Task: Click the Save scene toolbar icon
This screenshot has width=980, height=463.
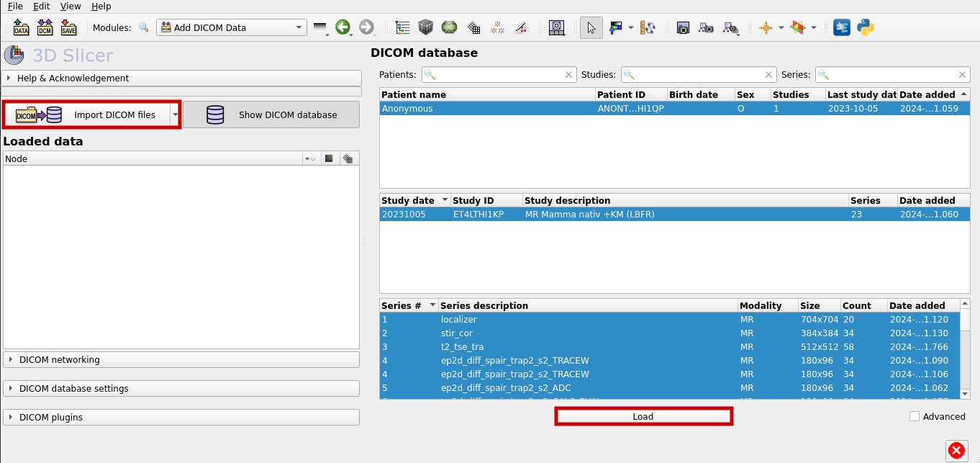Action: (x=68, y=27)
